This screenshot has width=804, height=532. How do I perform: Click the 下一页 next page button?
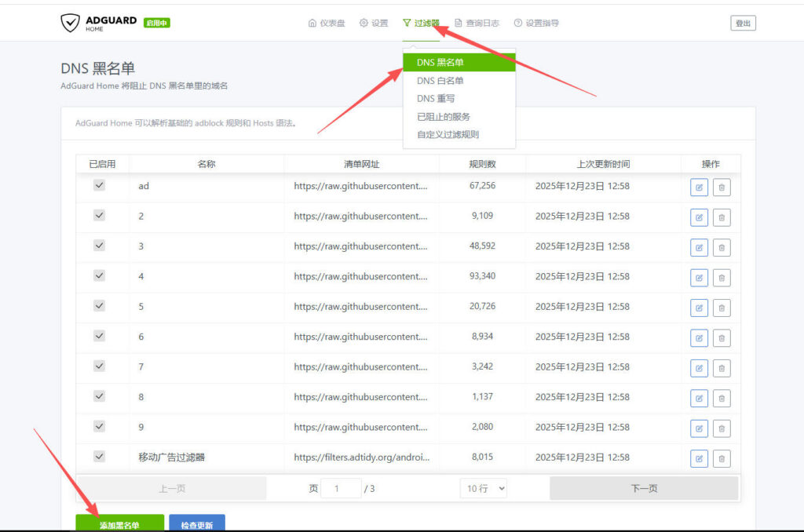coord(644,488)
